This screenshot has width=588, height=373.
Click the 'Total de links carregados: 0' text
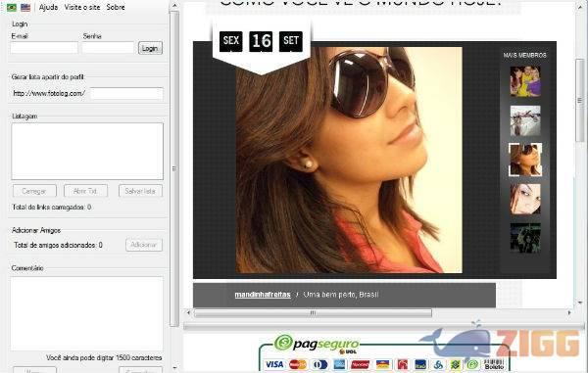tap(52, 208)
